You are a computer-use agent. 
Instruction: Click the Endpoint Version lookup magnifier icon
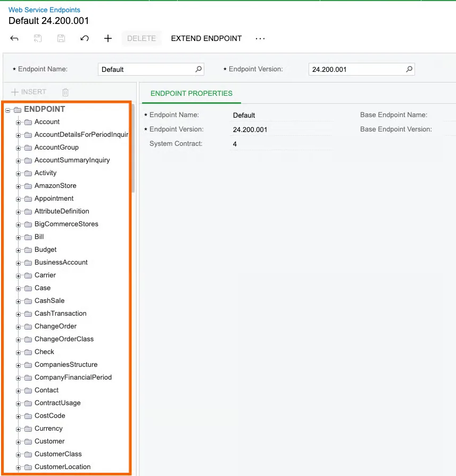coord(409,69)
